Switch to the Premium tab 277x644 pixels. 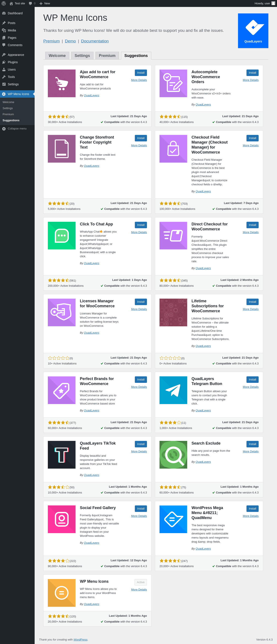point(107,55)
